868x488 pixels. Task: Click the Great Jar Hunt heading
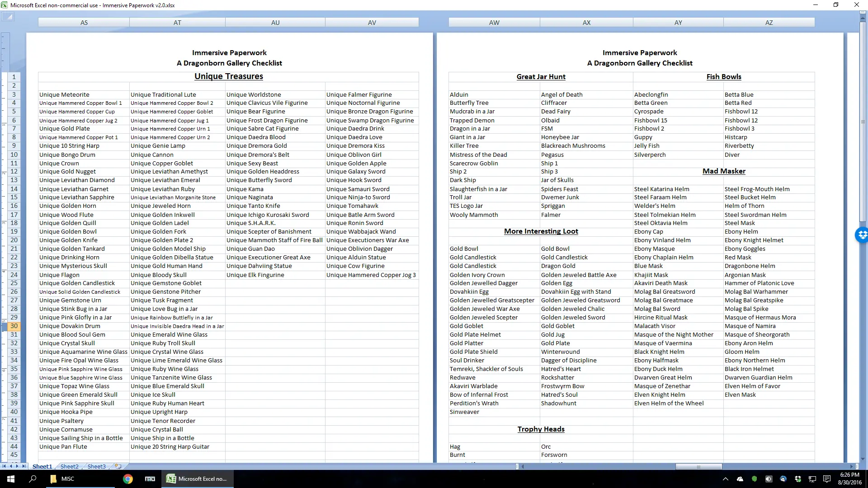coord(541,77)
